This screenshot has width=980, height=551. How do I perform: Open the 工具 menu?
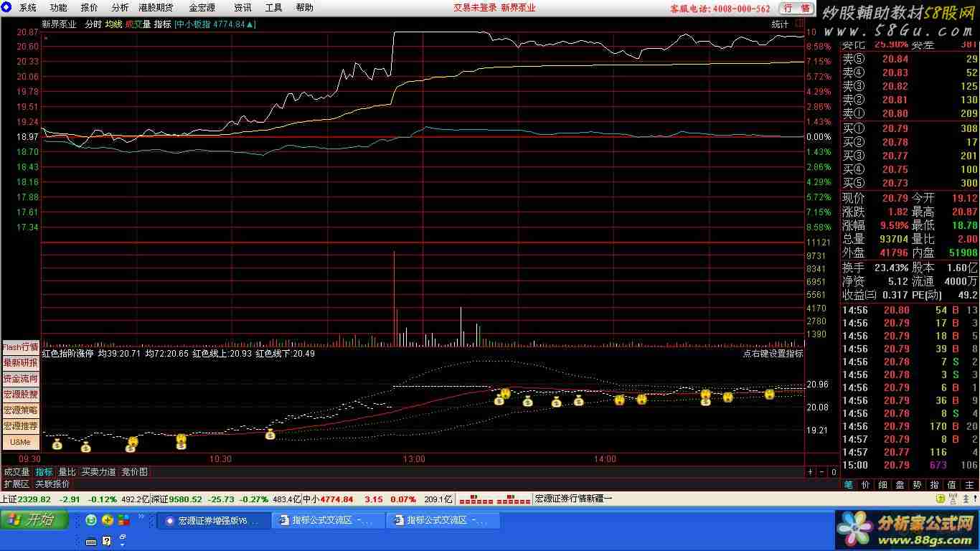coord(273,8)
